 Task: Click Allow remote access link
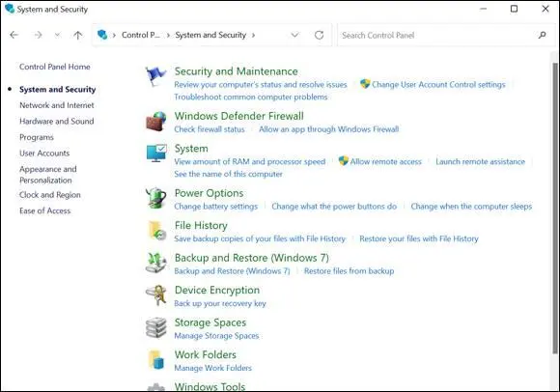[385, 162]
